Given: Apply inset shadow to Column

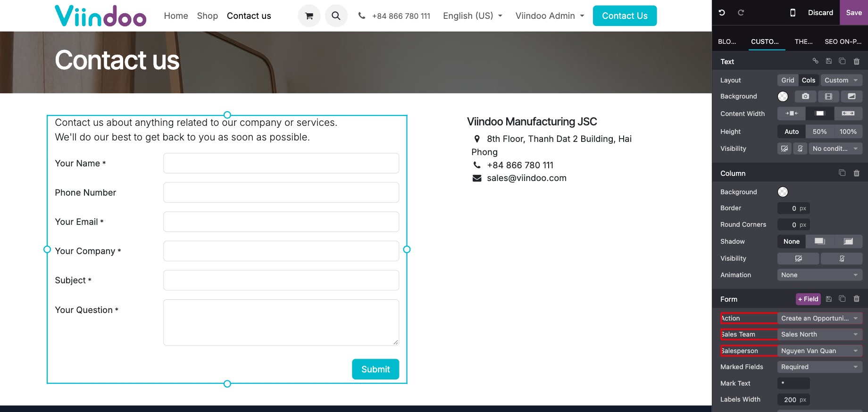Looking at the screenshot, I should [x=848, y=241].
